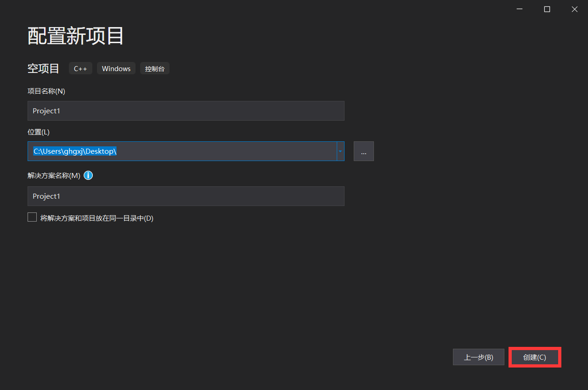Viewport: 588px width, 390px height.
Task: Click the Windows tag
Action: click(x=116, y=68)
